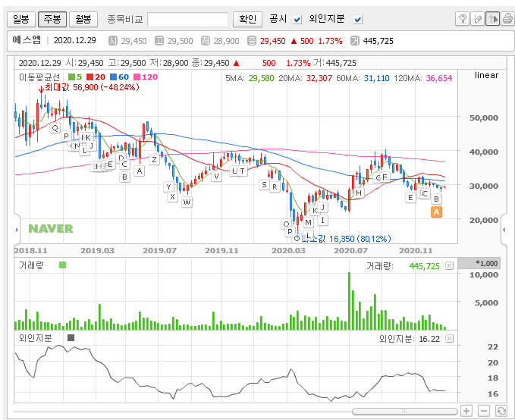Click the 확인 confirm button
Image resolution: width=515 pixels, height=420 pixels.
(248, 19)
